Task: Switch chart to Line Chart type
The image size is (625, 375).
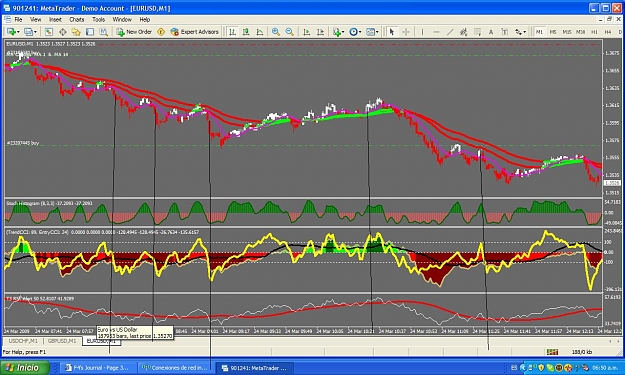Action: 259,32
